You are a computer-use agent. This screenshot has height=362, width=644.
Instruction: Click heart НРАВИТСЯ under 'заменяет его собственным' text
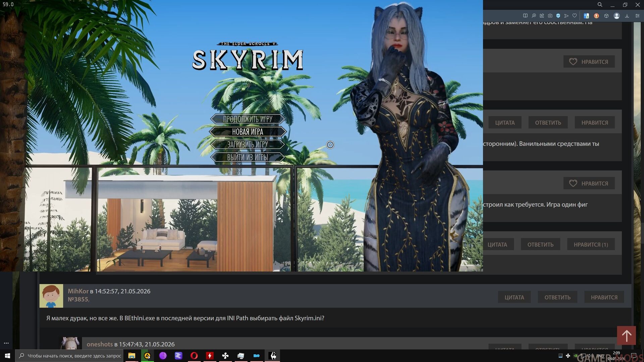[589, 62]
